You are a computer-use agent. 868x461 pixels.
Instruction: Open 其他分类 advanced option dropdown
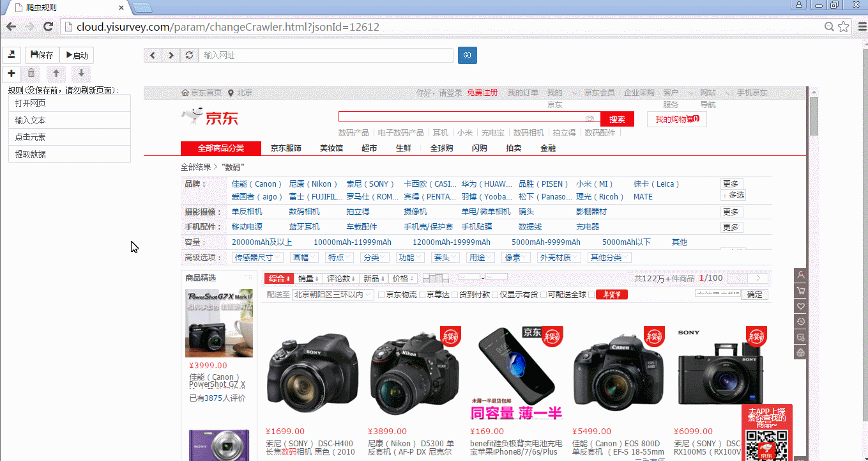click(609, 258)
